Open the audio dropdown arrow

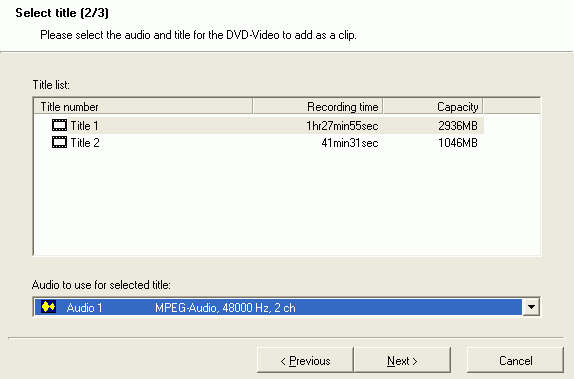pos(531,307)
